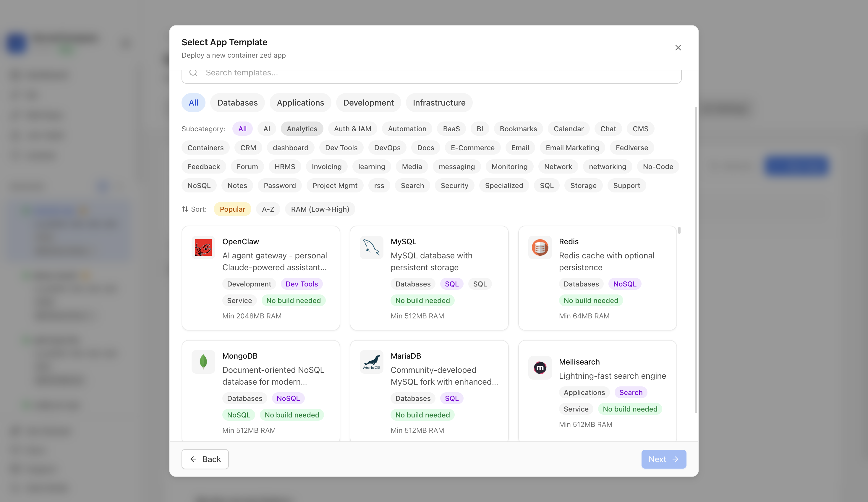Filter by Chat subcategory
868x502 pixels.
(608, 129)
